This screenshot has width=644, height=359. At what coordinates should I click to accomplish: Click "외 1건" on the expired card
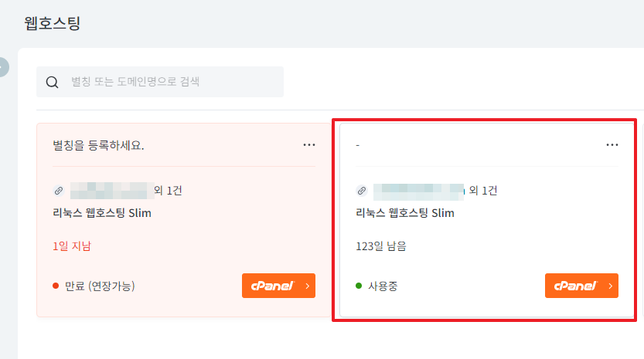[x=168, y=190]
